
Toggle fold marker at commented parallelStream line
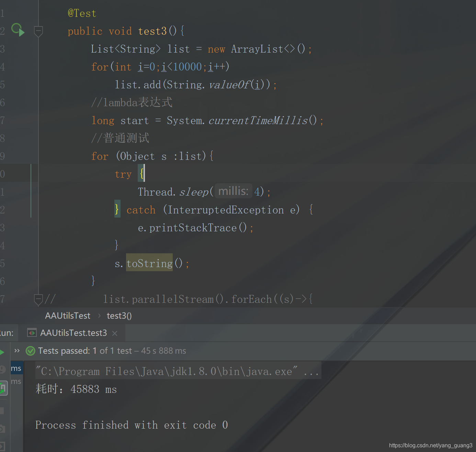point(38,299)
